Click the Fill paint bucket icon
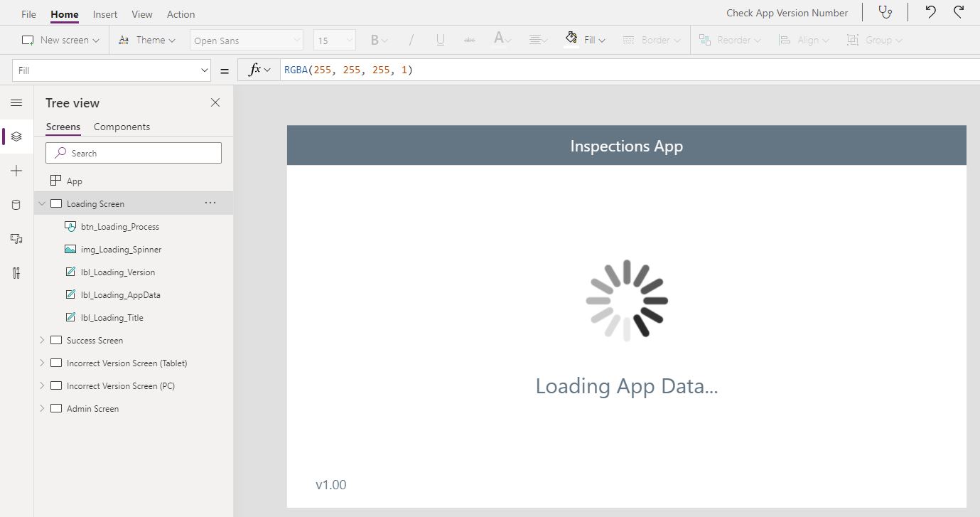Image resolution: width=980 pixels, height=517 pixels. click(x=572, y=40)
